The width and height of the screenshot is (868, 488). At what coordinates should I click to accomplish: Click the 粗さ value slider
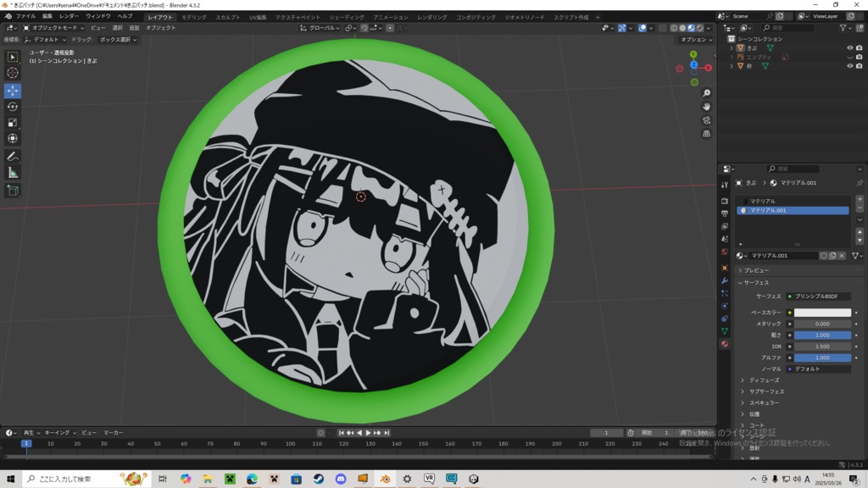tap(822, 335)
